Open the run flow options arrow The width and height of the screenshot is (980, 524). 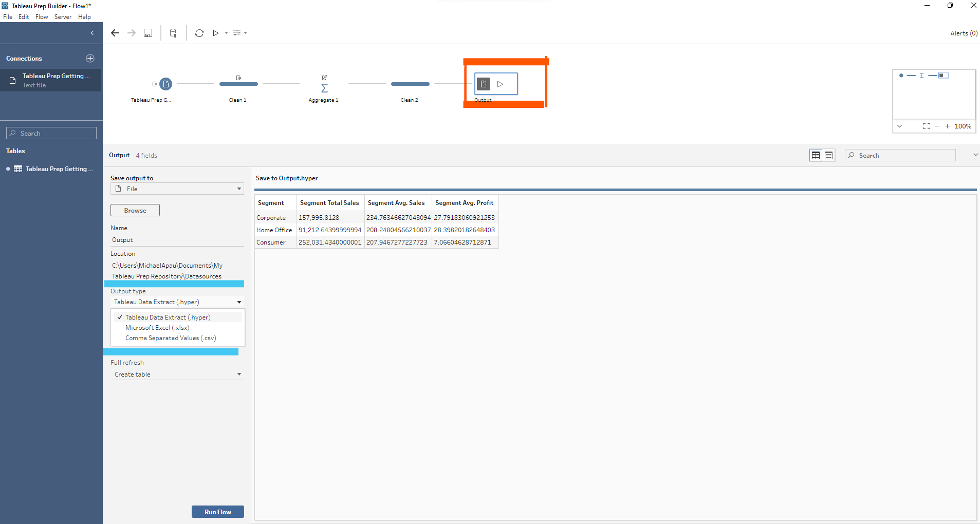click(x=226, y=33)
